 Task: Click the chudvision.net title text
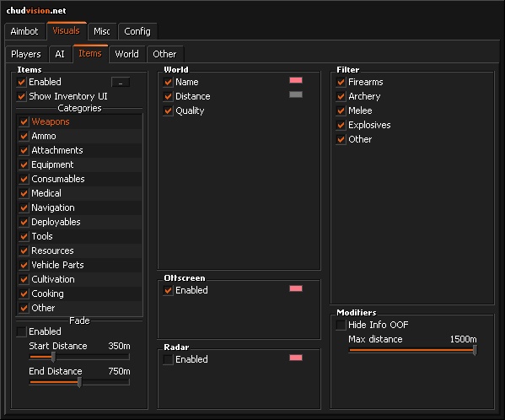(36, 11)
